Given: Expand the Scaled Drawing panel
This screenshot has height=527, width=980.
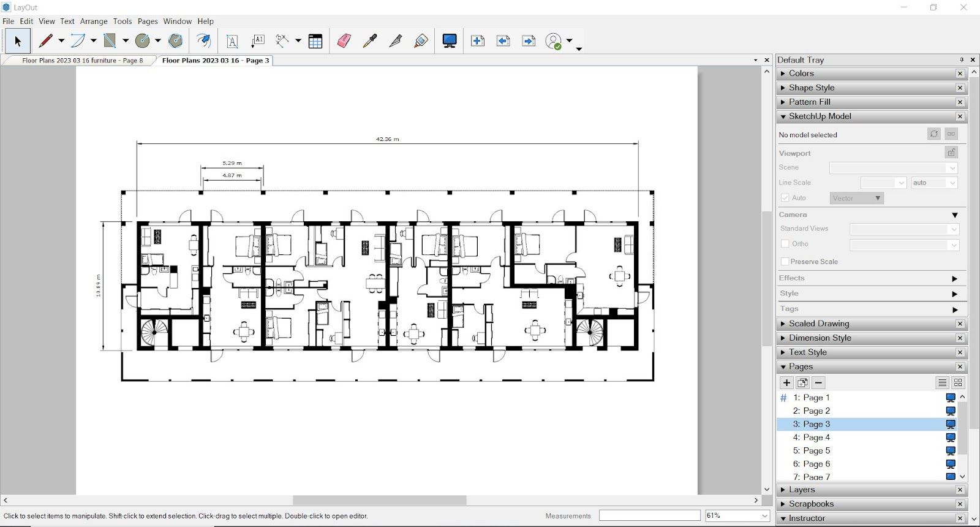Looking at the screenshot, I should point(783,324).
